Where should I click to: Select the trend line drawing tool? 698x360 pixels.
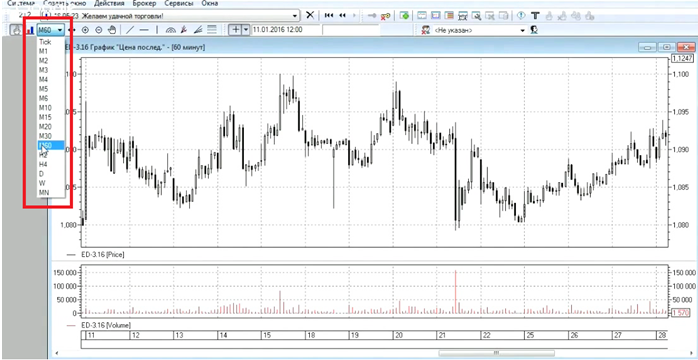(x=130, y=30)
